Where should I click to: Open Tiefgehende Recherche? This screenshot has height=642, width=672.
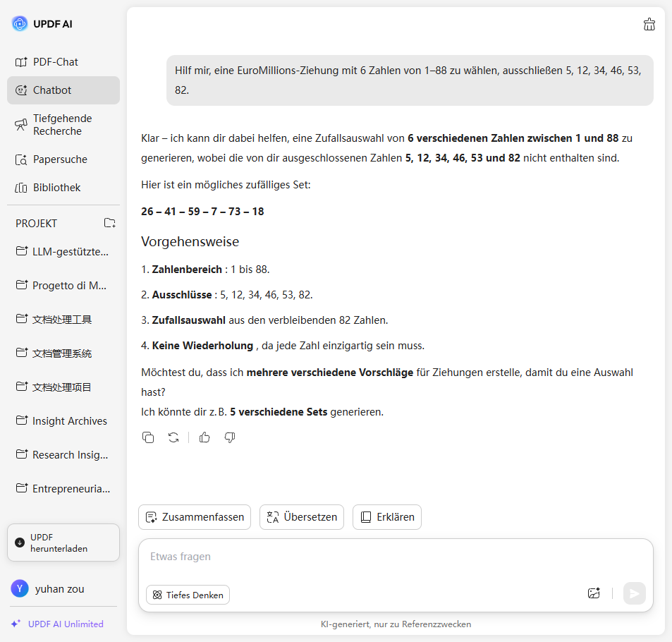click(x=63, y=125)
